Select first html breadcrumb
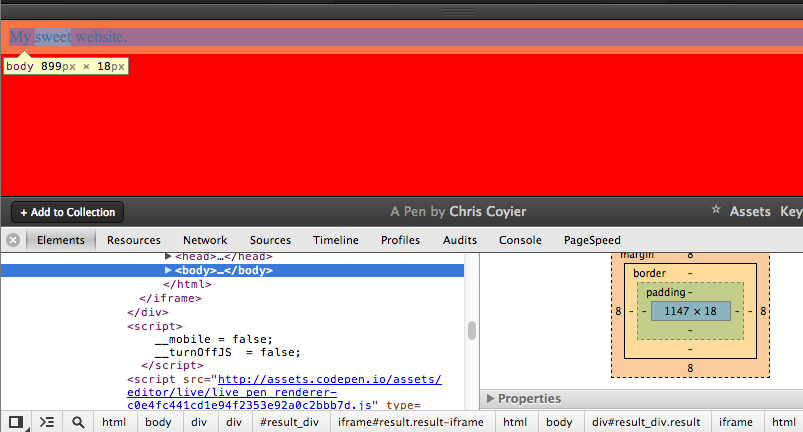This screenshot has height=432, width=803. (x=114, y=422)
